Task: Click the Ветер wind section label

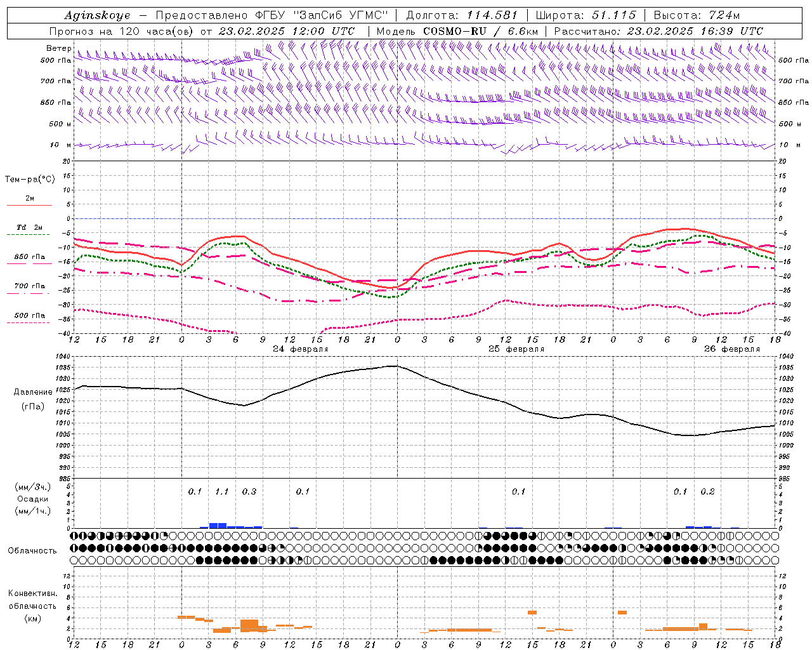Action: point(59,48)
